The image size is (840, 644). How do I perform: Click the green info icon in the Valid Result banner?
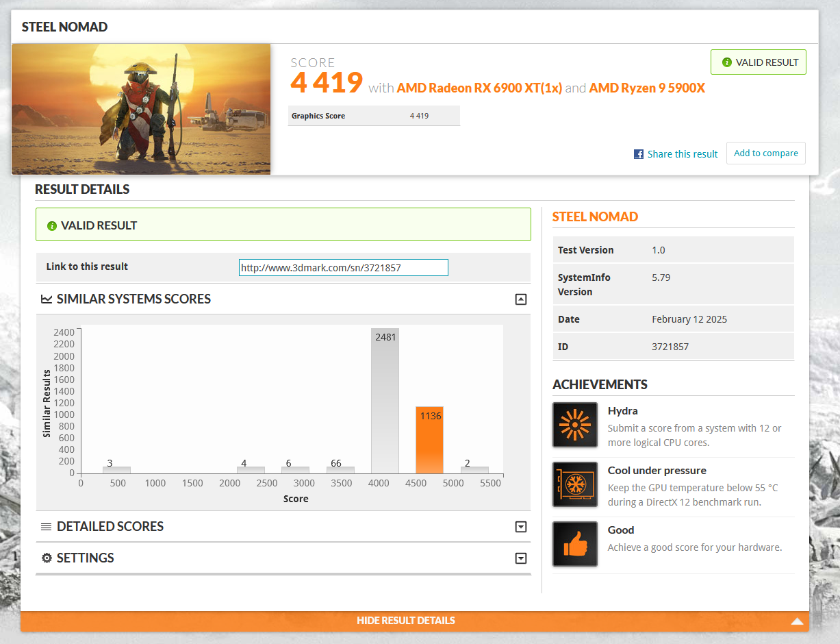click(52, 226)
